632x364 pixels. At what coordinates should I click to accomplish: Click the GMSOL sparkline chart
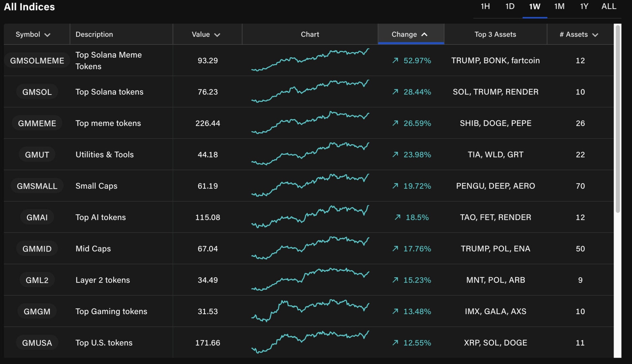(x=310, y=91)
